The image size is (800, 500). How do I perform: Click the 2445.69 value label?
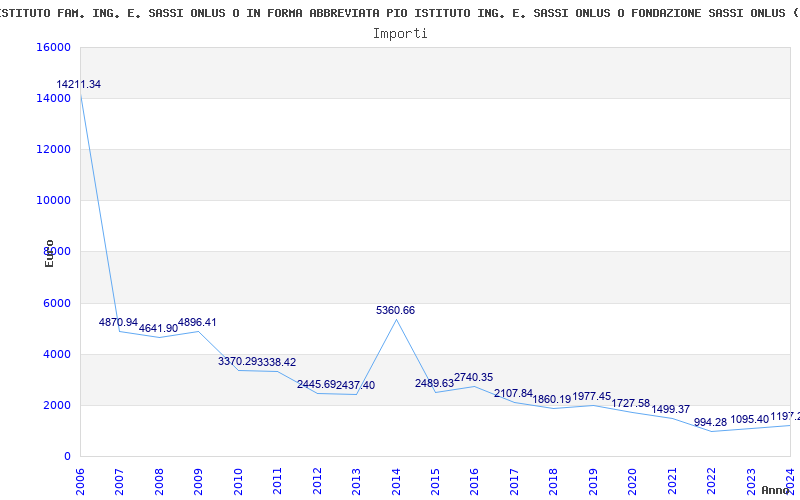click(x=316, y=384)
